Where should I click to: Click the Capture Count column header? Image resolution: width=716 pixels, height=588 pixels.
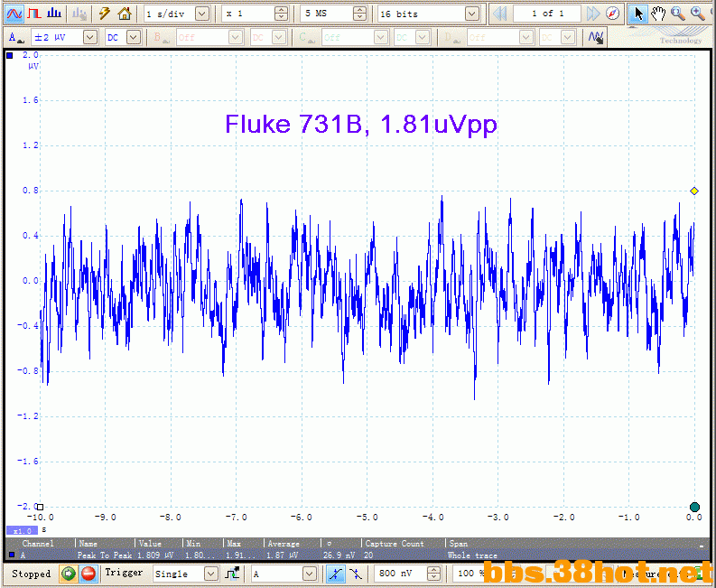(395, 544)
